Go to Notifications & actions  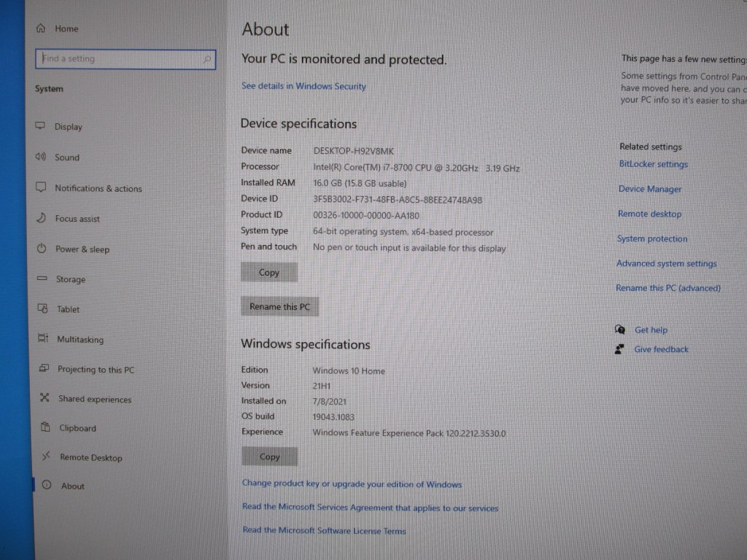click(x=98, y=188)
